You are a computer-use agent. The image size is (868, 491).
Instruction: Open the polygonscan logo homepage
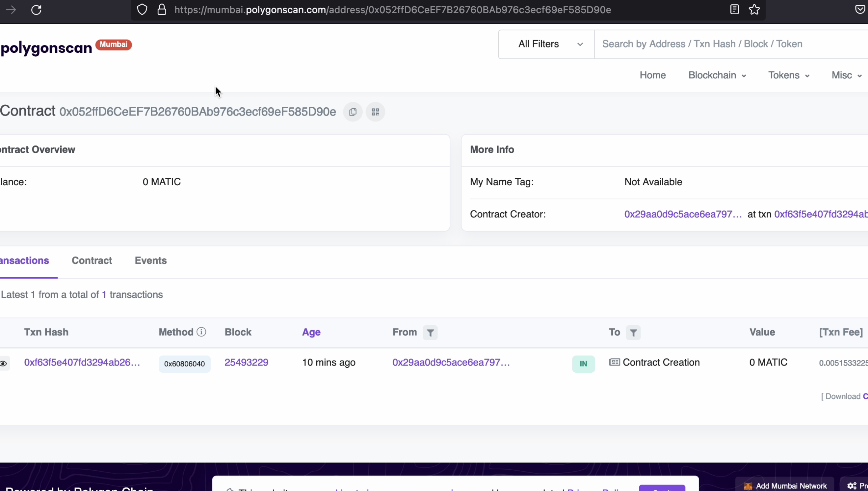[x=46, y=48]
